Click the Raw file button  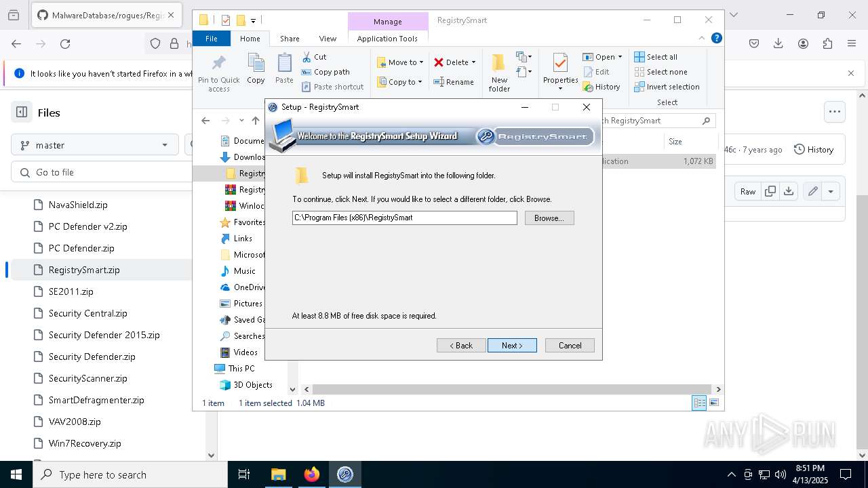click(748, 191)
